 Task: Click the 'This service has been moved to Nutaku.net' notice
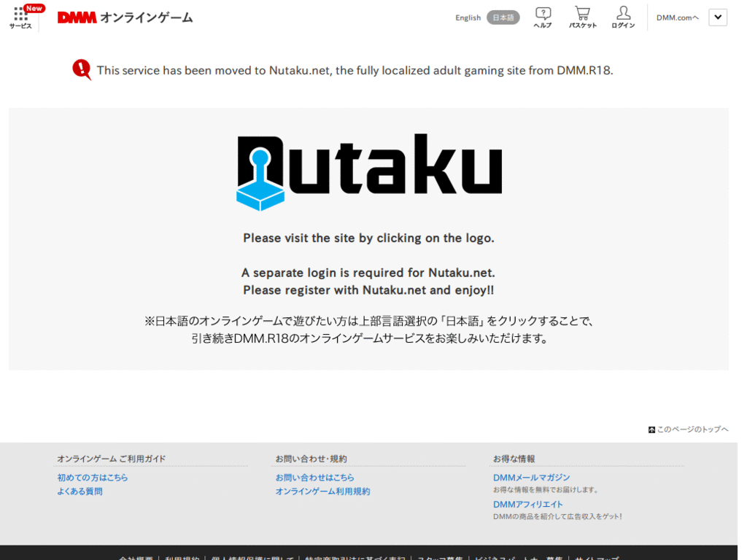pyautogui.click(x=355, y=71)
